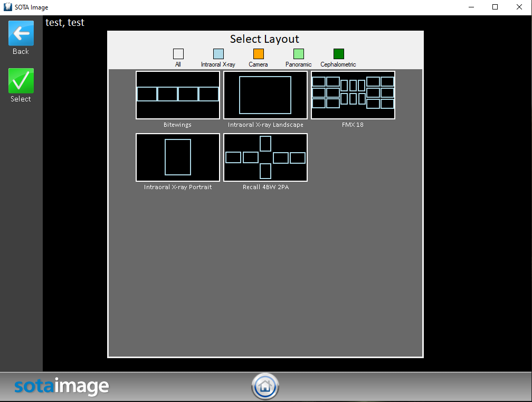
Task: Select the FMX 18 layout thumbnail
Action: coord(353,95)
